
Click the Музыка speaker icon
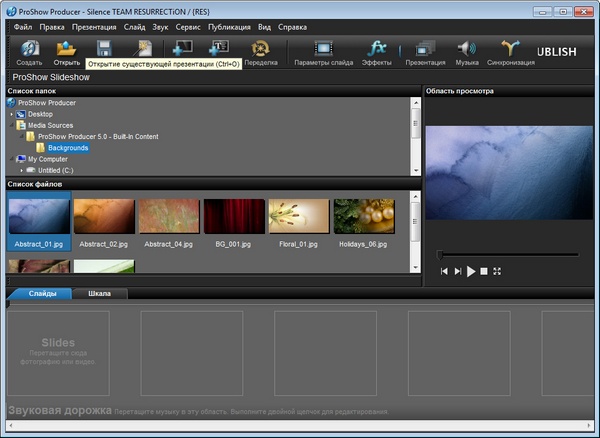click(x=467, y=50)
